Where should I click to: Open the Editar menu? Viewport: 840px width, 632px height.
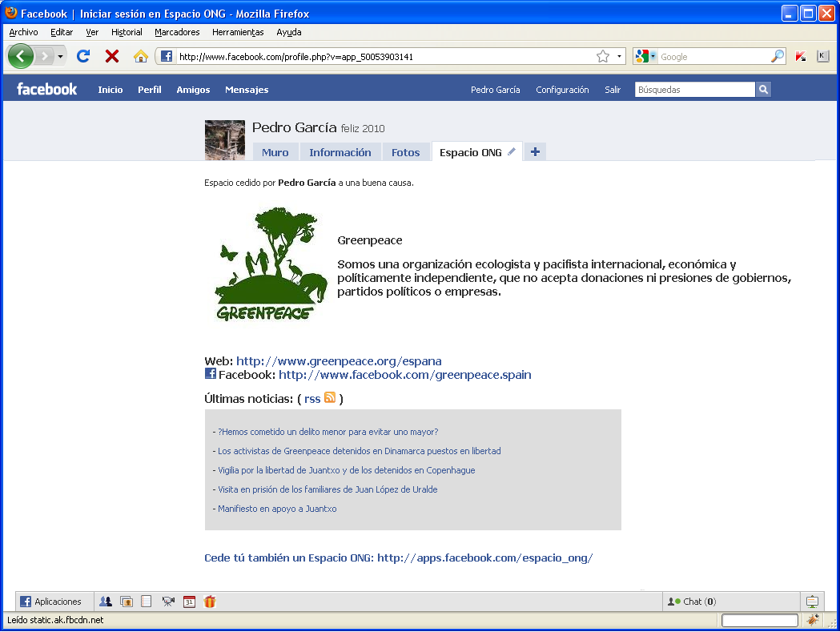tap(62, 32)
